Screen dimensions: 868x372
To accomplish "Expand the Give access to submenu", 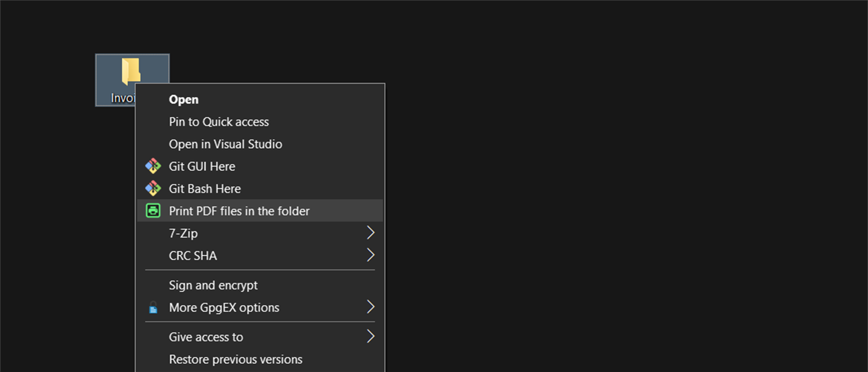I will pyautogui.click(x=370, y=336).
